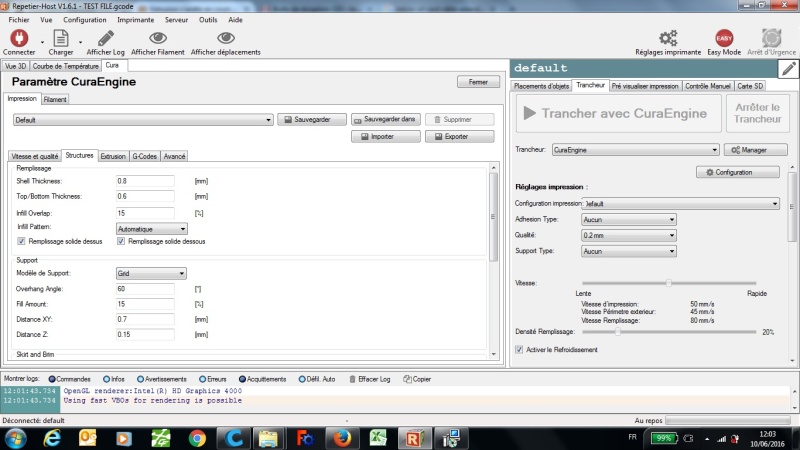800x450 pixels.
Task: Toggle Acquittements log filter
Action: (242, 379)
